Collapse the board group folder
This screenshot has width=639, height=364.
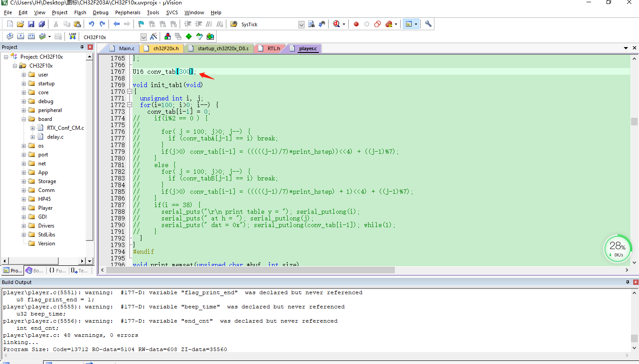pos(24,119)
